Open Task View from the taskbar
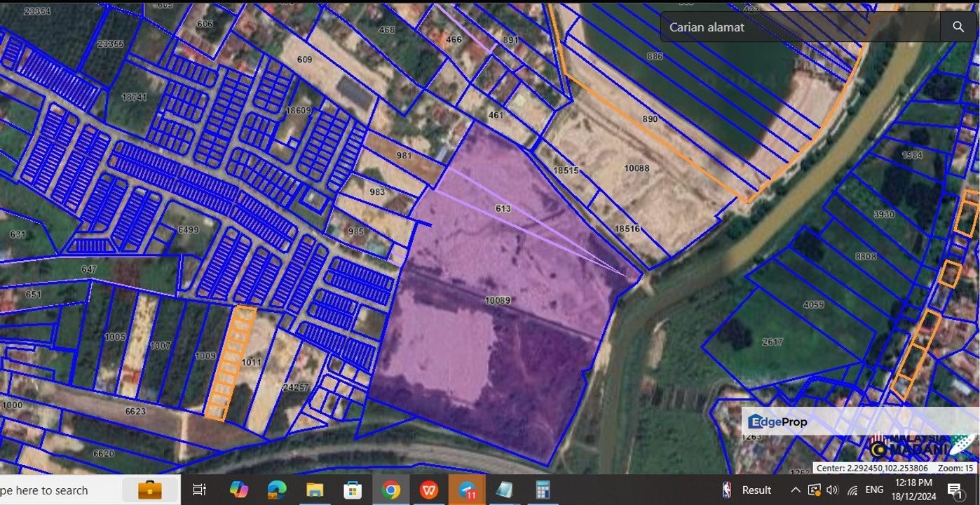The width and height of the screenshot is (980, 505). click(x=199, y=490)
